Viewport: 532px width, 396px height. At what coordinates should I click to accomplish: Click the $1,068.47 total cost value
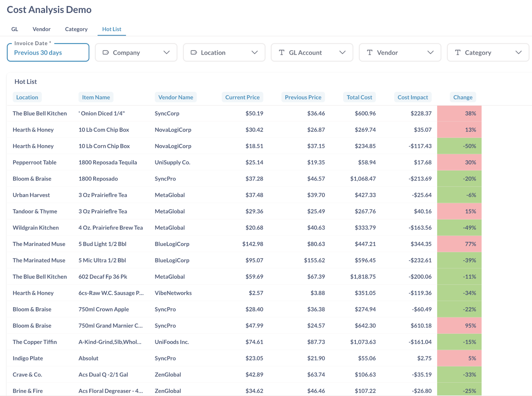[363, 179]
